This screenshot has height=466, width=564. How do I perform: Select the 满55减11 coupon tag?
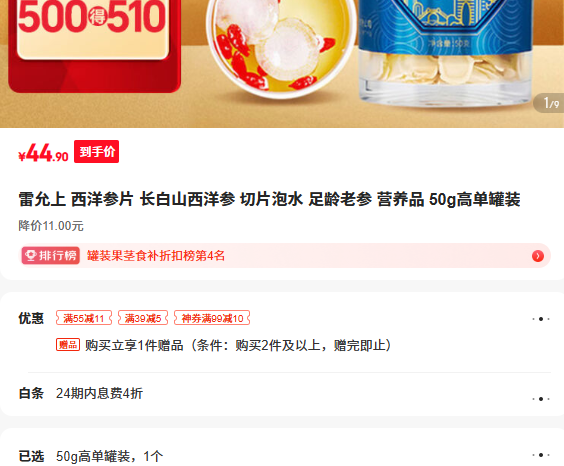point(84,318)
